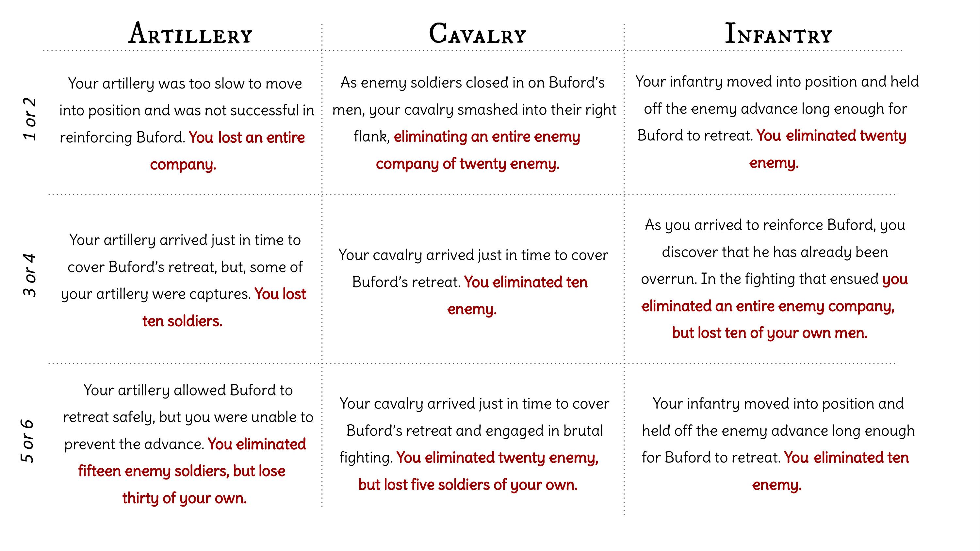This screenshot has height=551, width=980.
Task: Click the Infantry column heading
Action: tap(778, 34)
